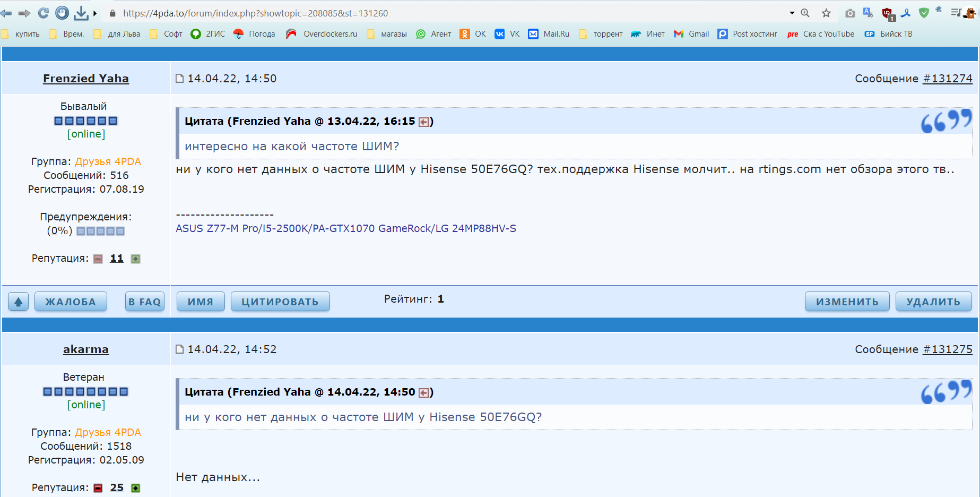The width and height of the screenshot is (980, 497).
Task: Open the Инет bookmark
Action: (647, 34)
